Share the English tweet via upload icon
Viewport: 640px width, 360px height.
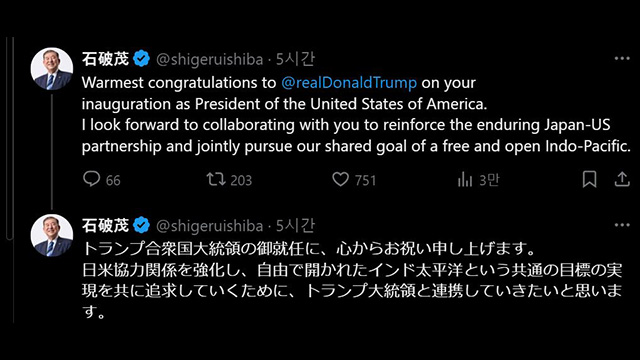point(622,179)
